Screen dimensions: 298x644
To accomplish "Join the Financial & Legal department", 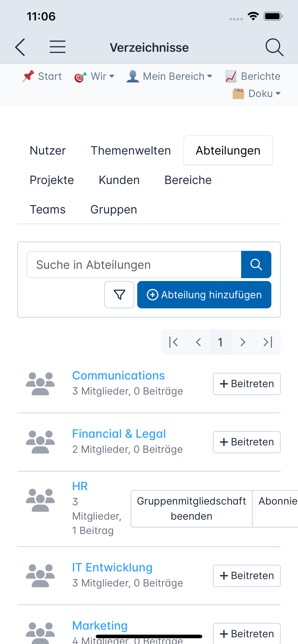I will pyautogui.click(x=247, y=442).
